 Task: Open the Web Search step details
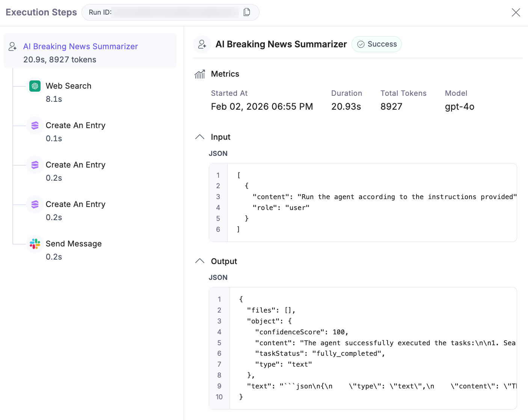68,86
